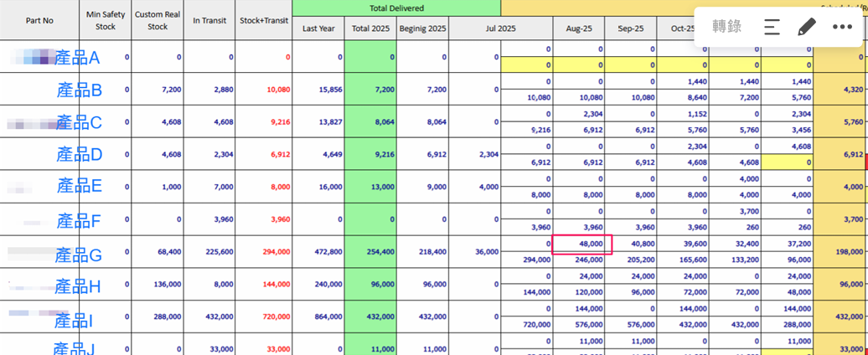Screen dimensions: 868x355
Task: Select the green Total 2025 header
Action: pos(370,28)
